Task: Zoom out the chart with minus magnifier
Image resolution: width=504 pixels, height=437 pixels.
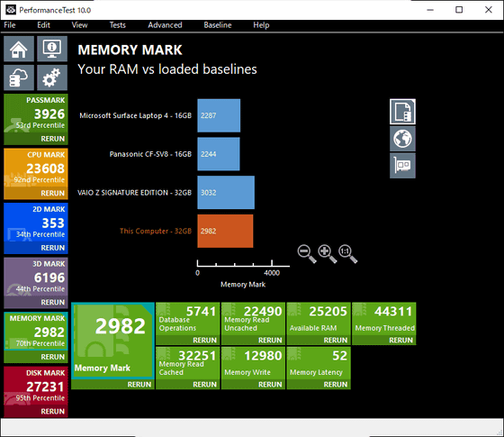Action: pyautogui.click(x=307, y=253)
